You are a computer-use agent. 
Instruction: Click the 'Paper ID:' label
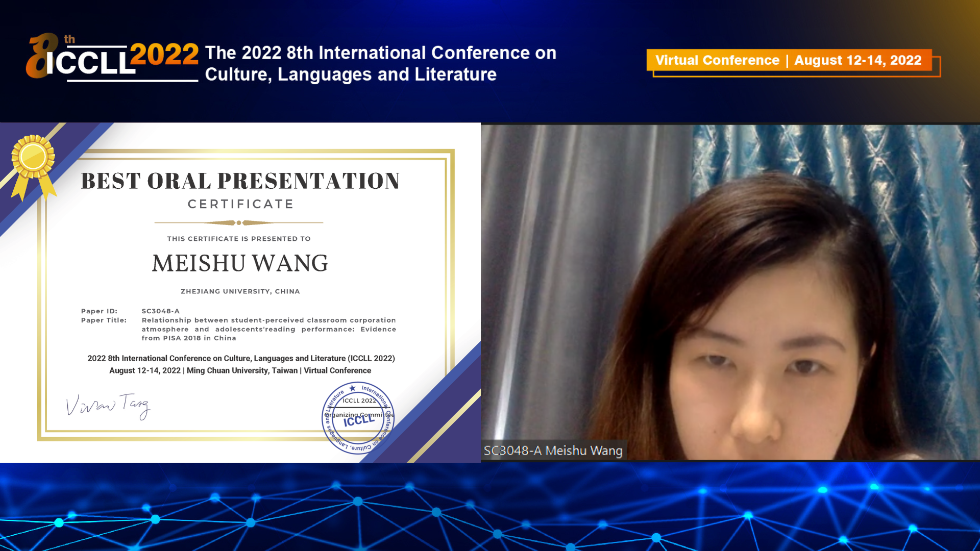99,311
